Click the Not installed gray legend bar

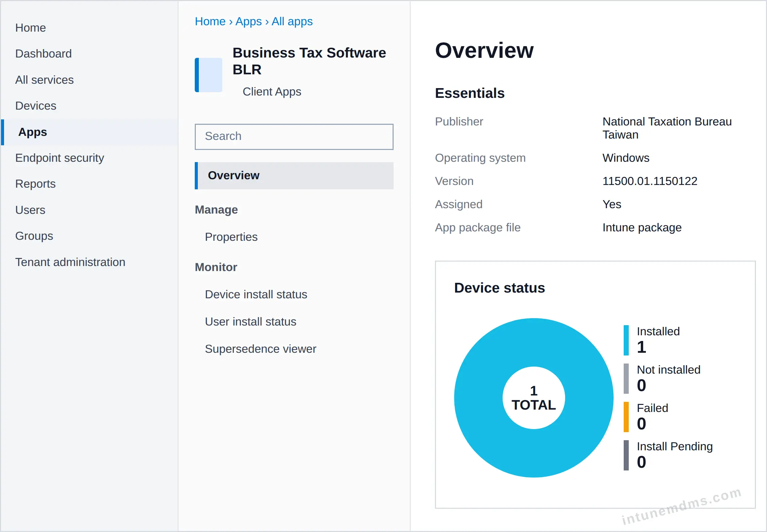pyautogui.click(x=626, y=379)
